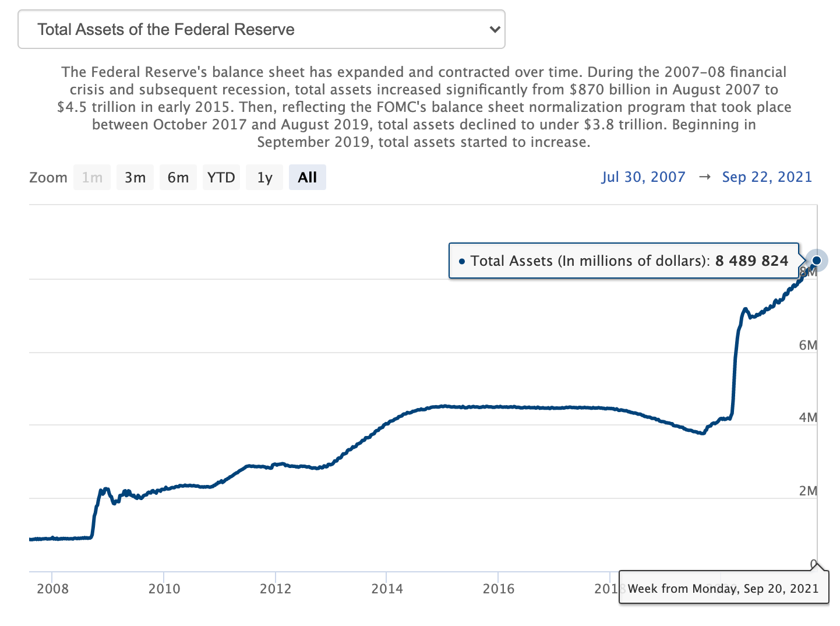
Task: Click the 1m zoom control
Action: (x=92, y=177)
